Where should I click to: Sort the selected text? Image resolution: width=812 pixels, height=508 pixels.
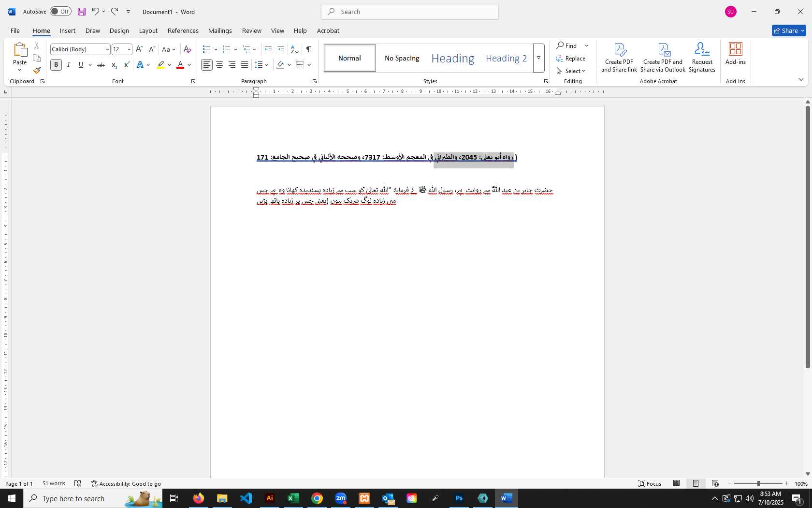coord(294,49)
